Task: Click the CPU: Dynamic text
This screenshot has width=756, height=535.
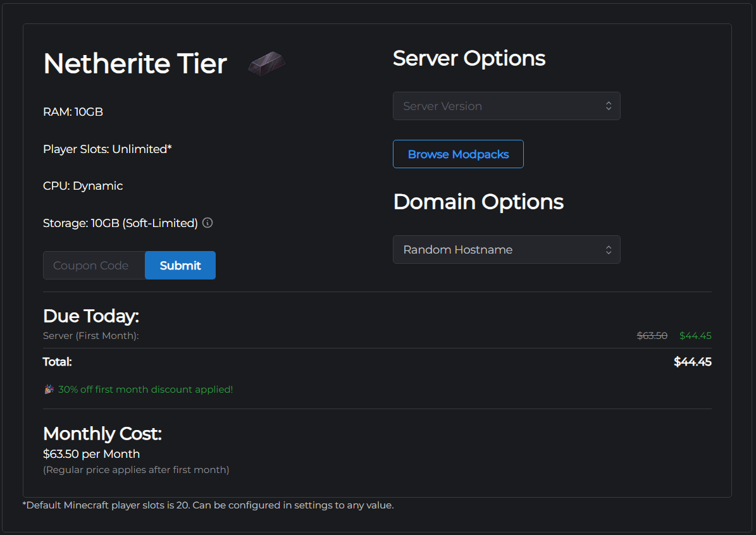Action: click(83, 186)
